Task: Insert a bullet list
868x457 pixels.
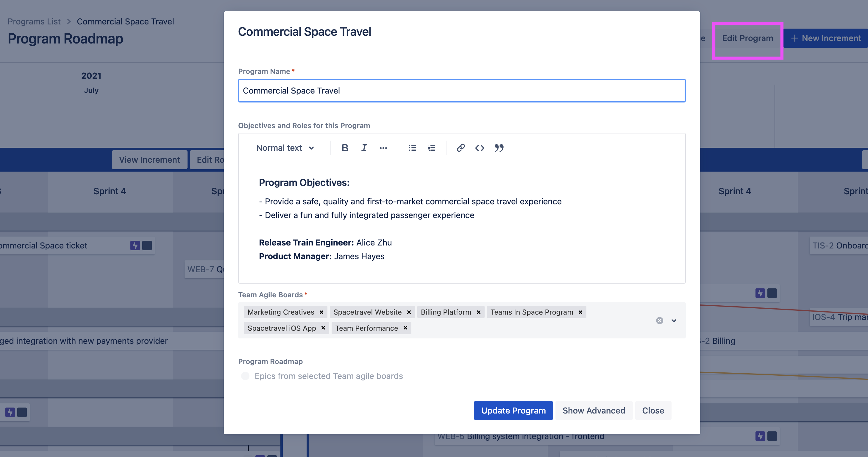Action: coord(412,148)
